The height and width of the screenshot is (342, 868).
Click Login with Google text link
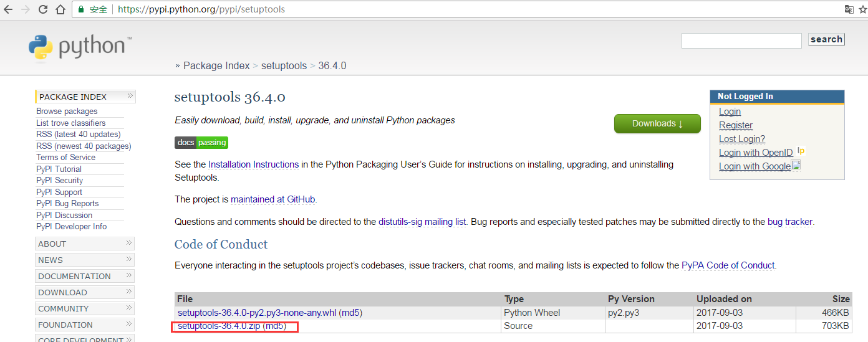(x=755, y=166)
